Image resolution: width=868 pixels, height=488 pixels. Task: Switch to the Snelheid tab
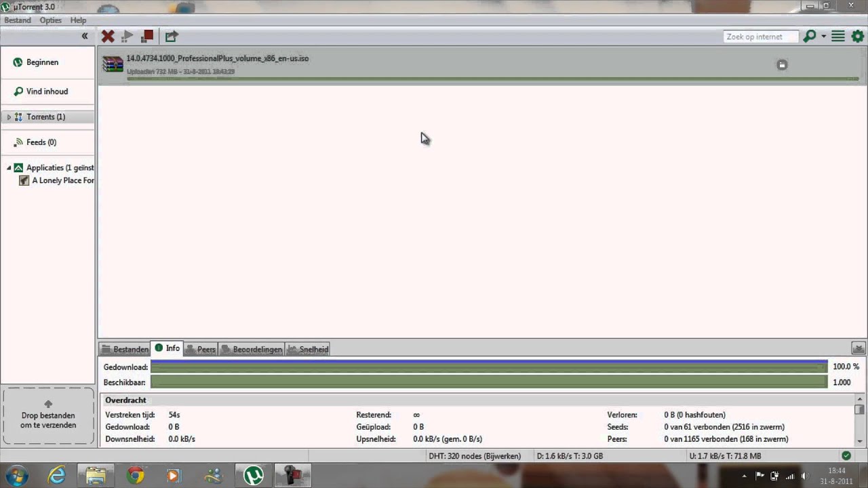click(308, 349)
